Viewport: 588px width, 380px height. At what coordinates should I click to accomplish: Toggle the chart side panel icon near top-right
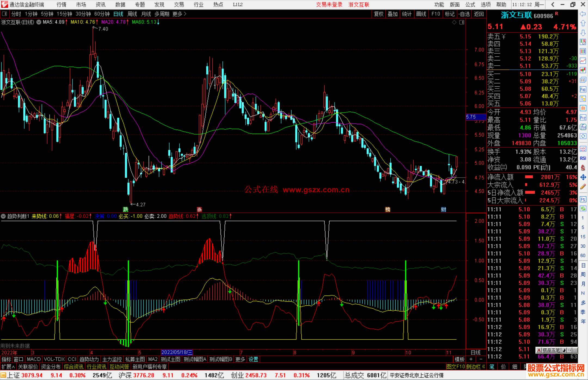pyautogui.click(x=462, y=22)
